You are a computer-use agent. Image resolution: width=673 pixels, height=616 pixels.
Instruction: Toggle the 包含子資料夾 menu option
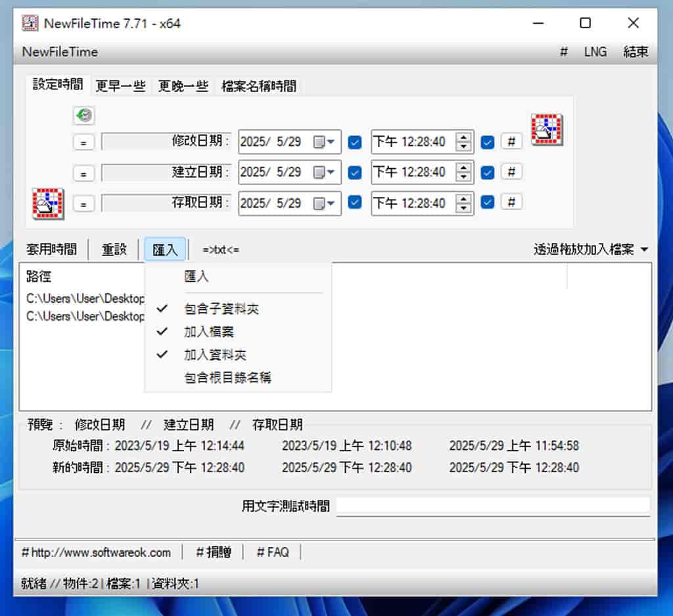click(x=221, y=309)
